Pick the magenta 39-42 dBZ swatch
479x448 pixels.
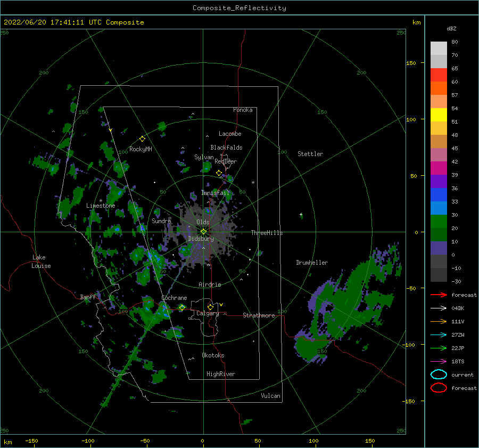tap(439, 168)
